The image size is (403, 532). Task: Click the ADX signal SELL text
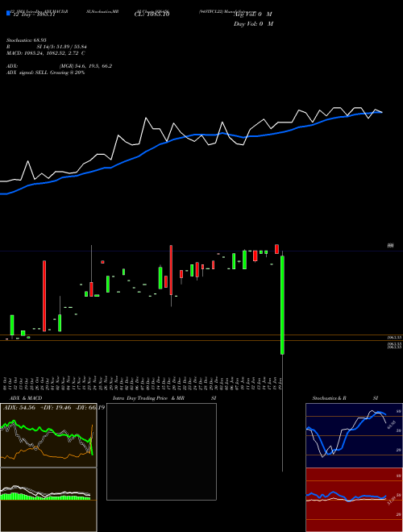point(45,73)
